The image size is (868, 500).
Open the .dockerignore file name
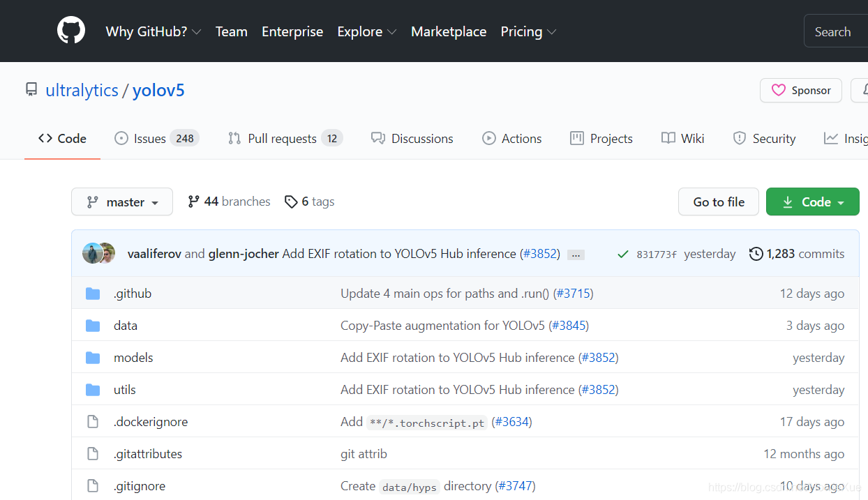click(x=151, y=422)
